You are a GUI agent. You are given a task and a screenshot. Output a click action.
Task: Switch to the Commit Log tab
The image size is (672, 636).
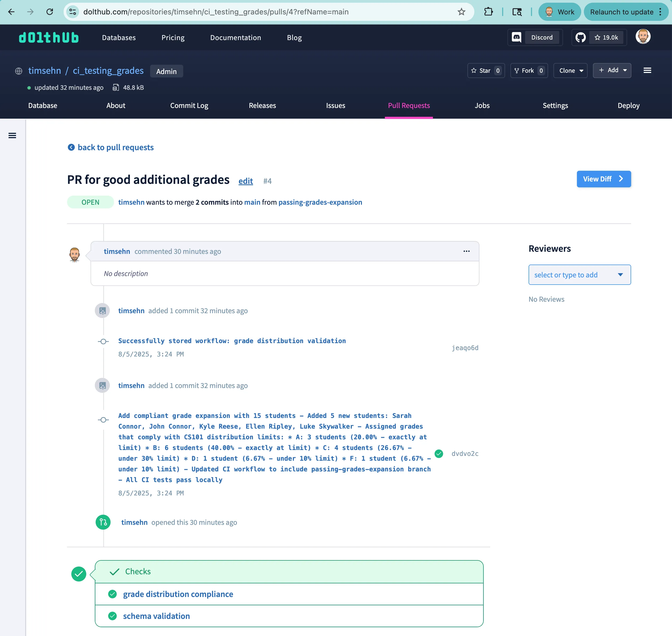click(189, 106)
